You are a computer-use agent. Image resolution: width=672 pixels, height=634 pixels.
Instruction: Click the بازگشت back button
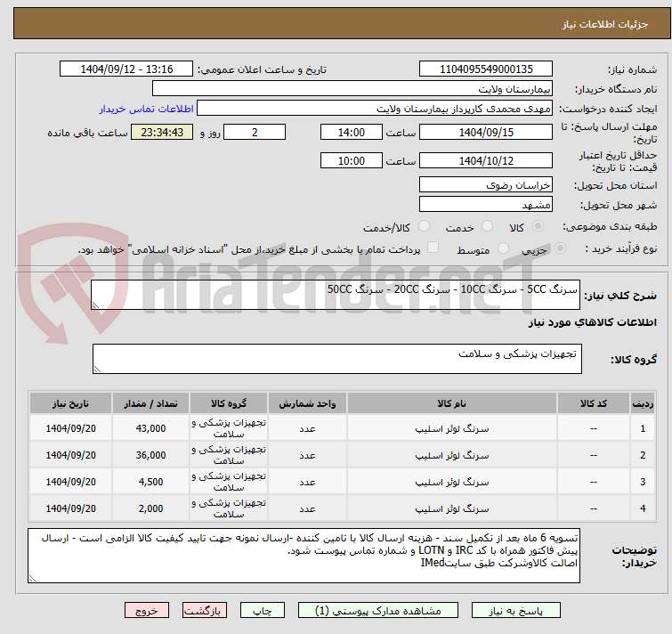[205, 611]
